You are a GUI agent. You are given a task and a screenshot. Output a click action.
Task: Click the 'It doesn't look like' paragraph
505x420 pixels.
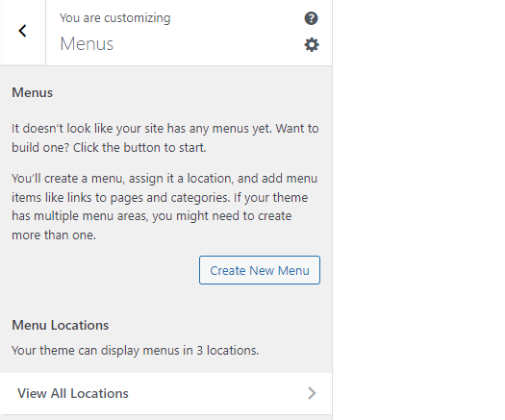tap(165, 137)
